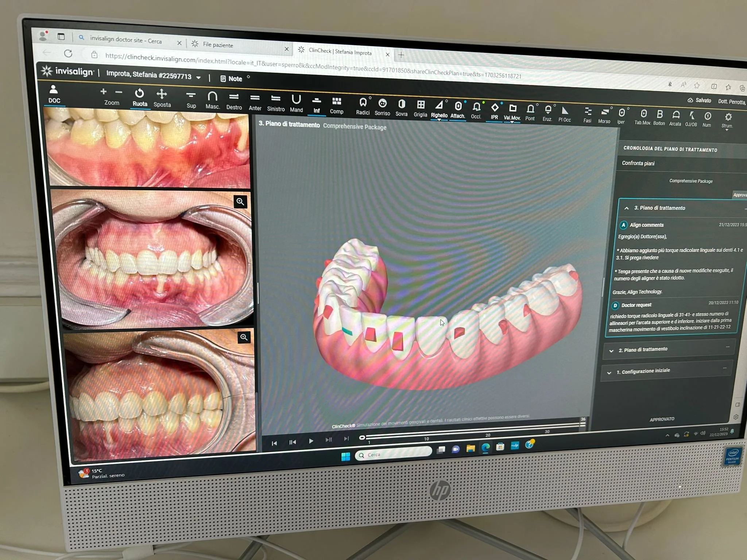The height and width of the screenshot is (560, 747).
Task: Open the patient name dropdown arrow
Action: 198,78
